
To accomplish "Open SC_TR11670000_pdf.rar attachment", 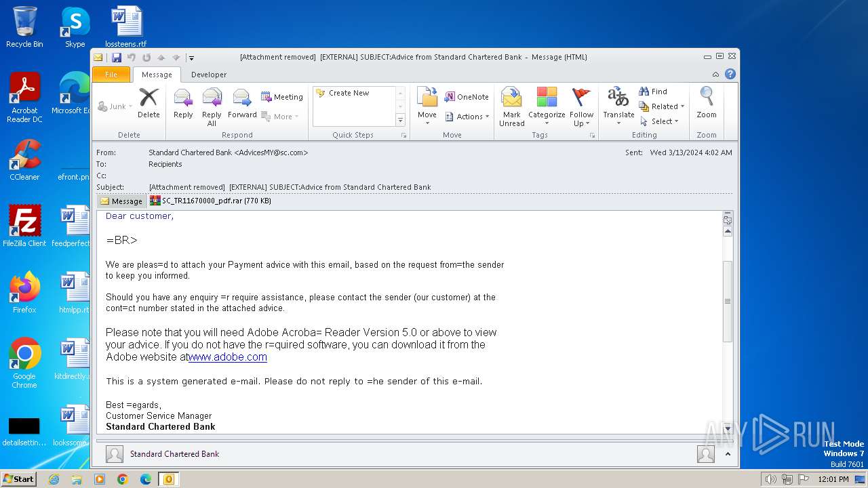I will click(x=210, y=201).
